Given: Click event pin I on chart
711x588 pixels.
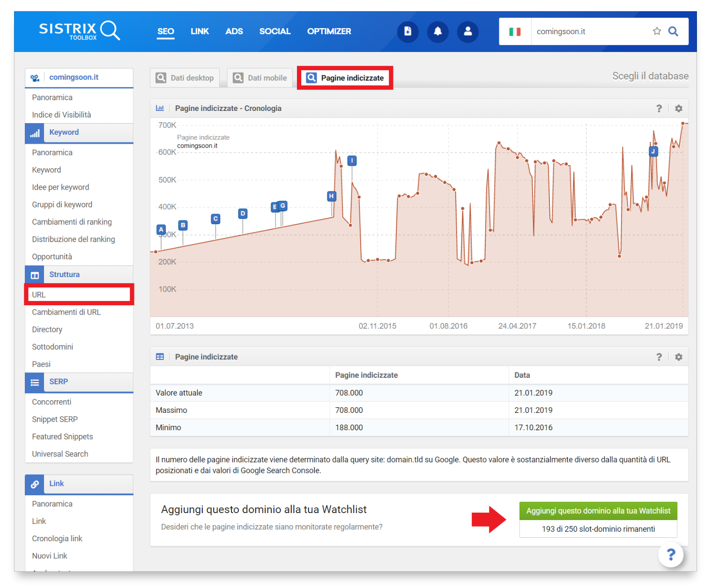Looking at the screenshot, I should click(x=352, y=161).
